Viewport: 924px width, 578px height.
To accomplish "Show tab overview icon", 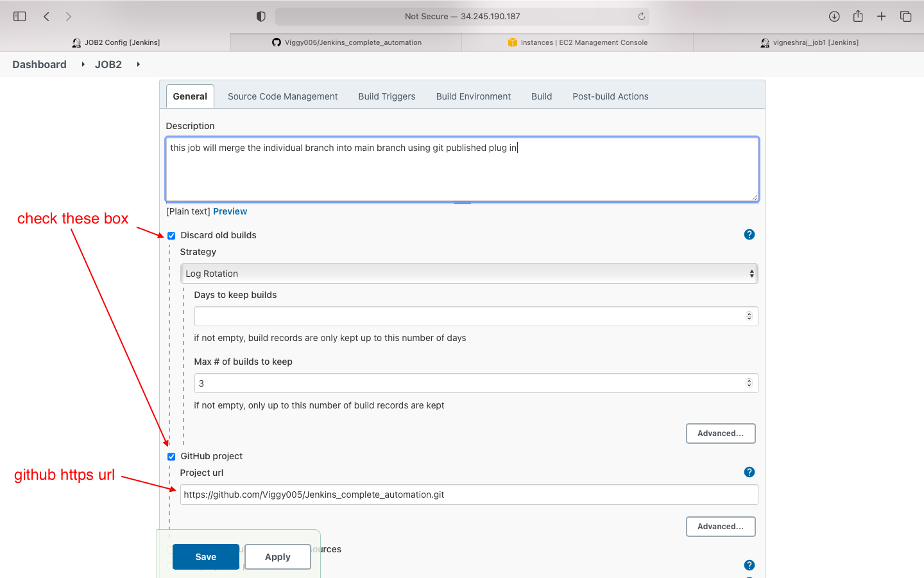I will (x=906, y=17).
